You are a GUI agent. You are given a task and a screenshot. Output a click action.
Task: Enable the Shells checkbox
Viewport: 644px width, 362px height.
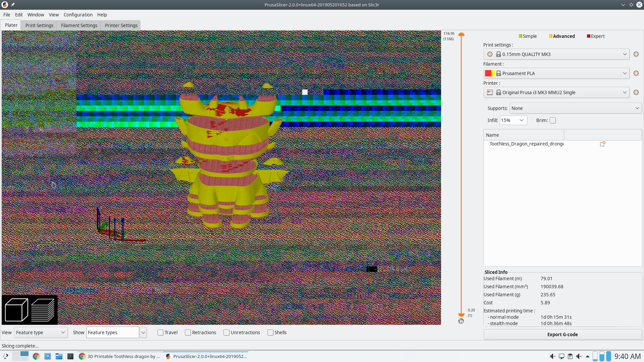pos(270,333)
